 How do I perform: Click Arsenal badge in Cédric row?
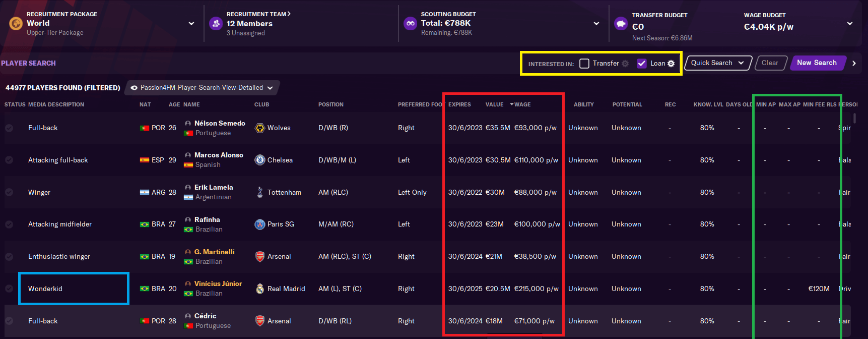click(x=260, y=321)
